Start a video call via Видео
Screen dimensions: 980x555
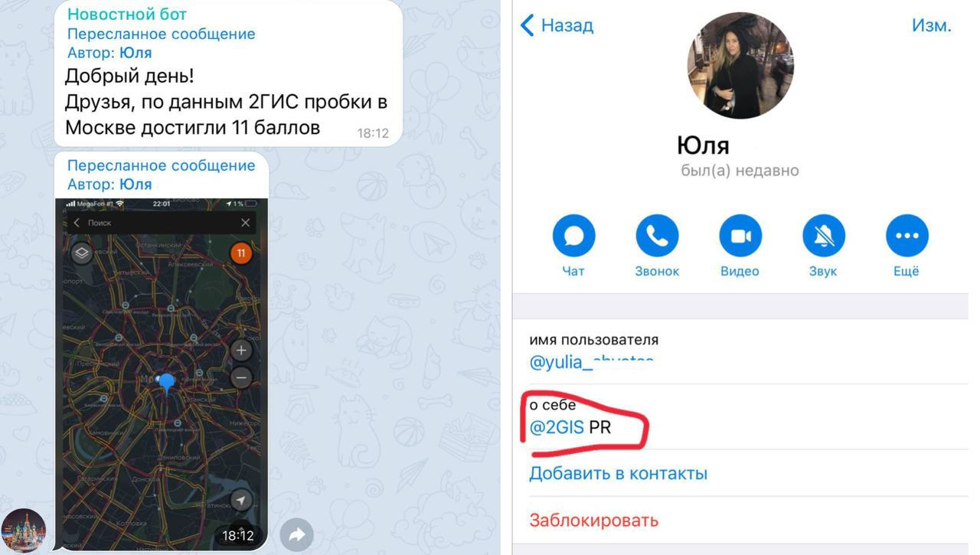point(740,236)
